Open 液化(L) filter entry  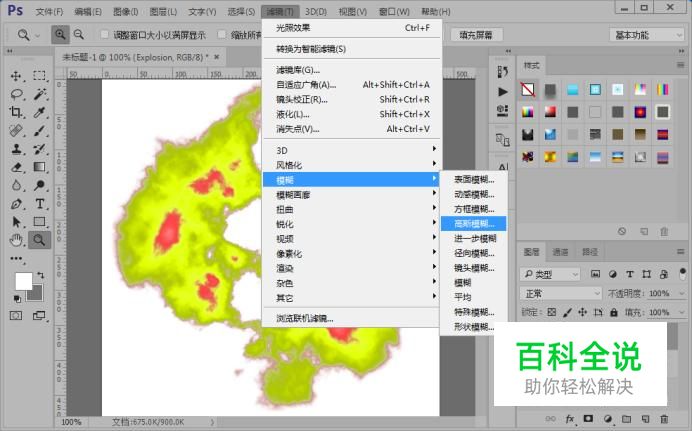point(352,114)
